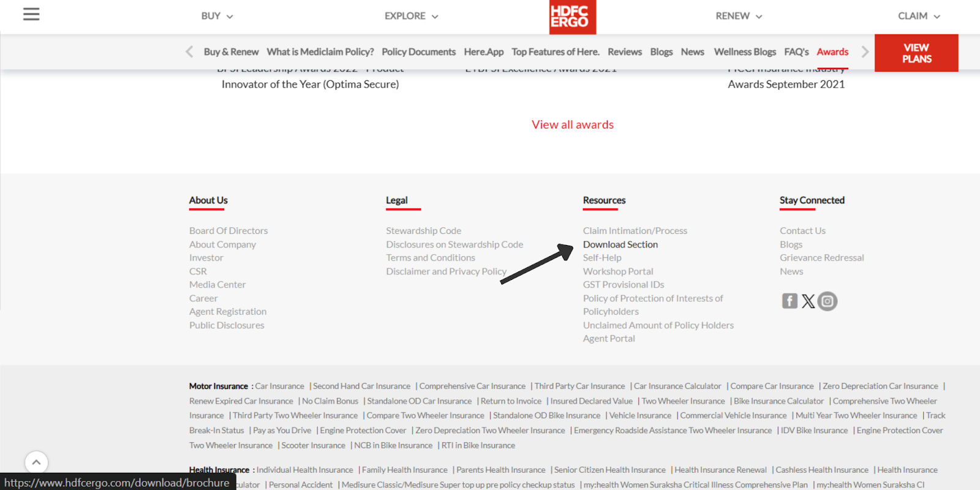The height and width of the screenshot is (490, 980).
Task: Click the scroll-to-top arrow button
Action: pyautogui.click(x=36, y=462)
